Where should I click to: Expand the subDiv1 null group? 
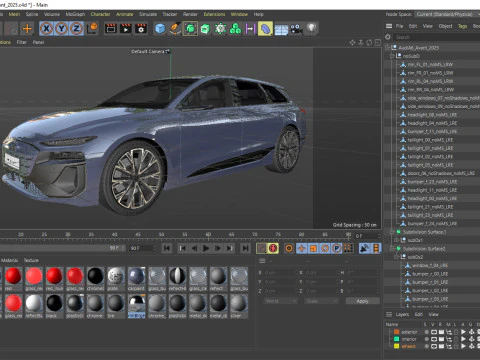(x=396, y=240)
